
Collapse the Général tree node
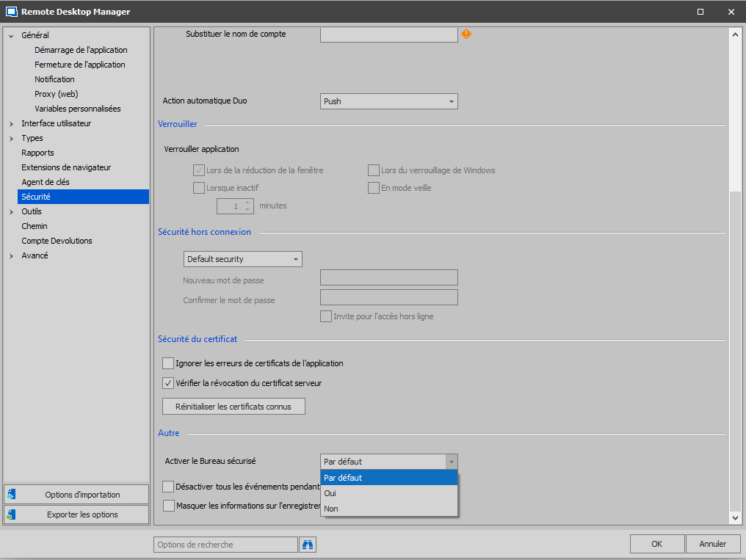point(11,35)
